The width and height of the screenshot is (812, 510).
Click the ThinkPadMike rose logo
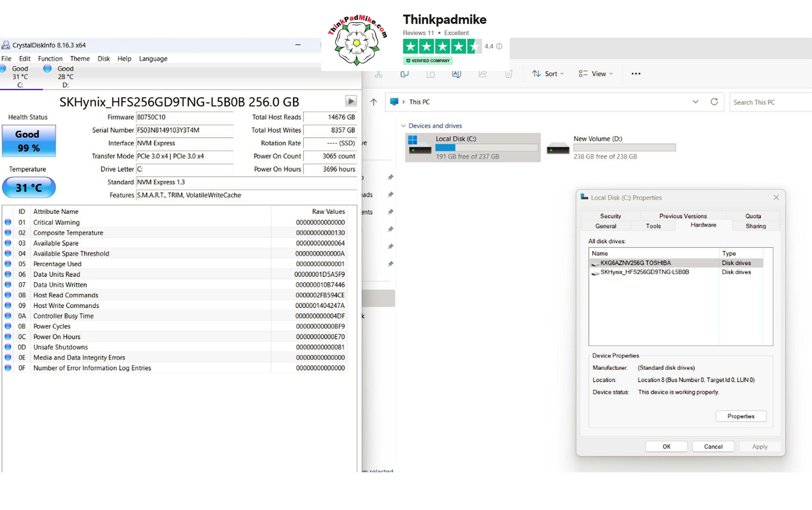tap(357, 40)
